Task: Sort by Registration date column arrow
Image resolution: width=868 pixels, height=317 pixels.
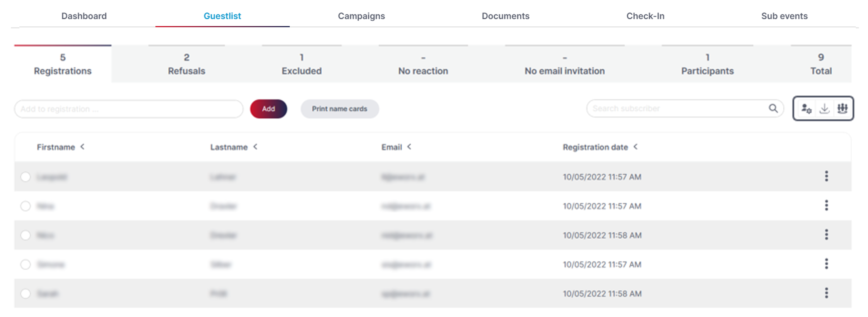Action: click(635, 147)
